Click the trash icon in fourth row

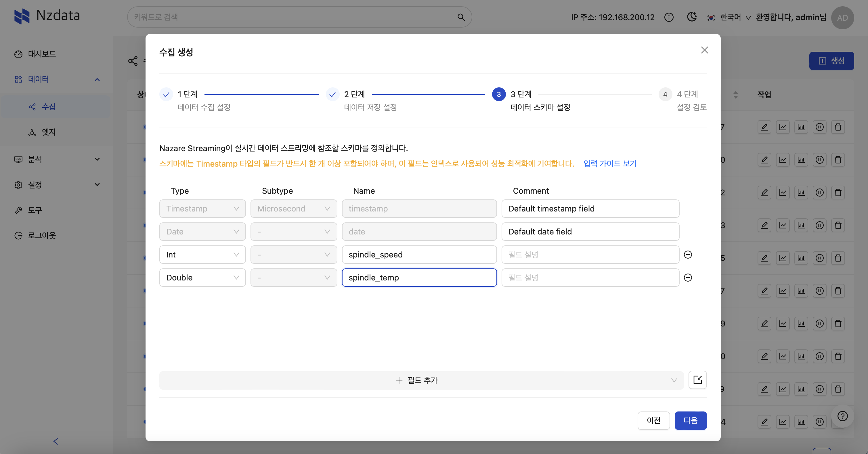point(838,225)
